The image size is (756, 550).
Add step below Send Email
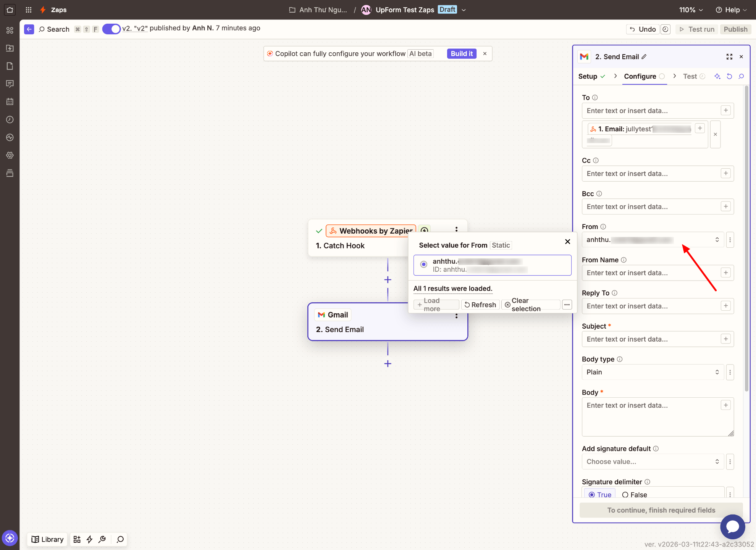click(388, 364)
